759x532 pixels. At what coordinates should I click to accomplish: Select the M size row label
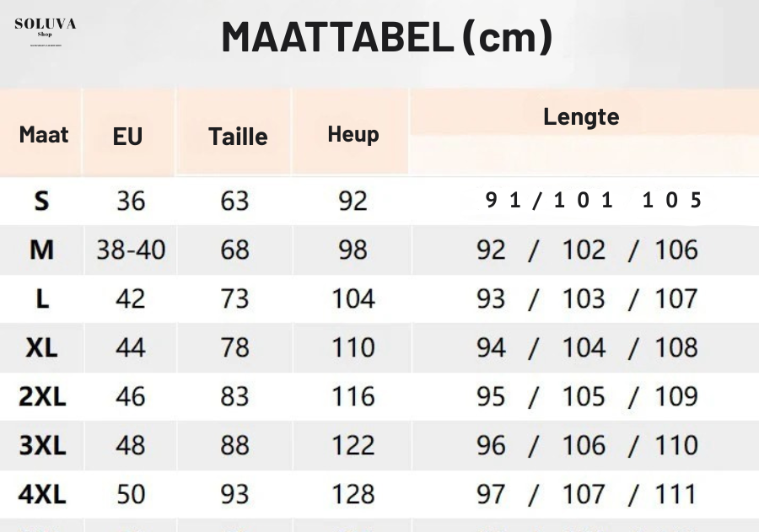(41, 250)
